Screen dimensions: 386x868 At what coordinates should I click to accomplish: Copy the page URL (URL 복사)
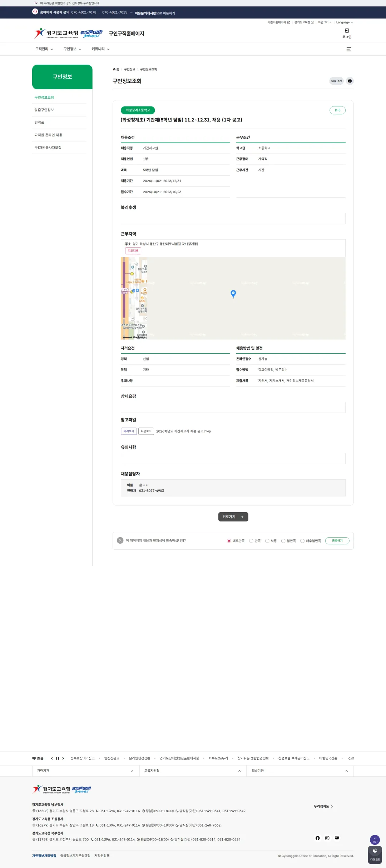coord(336,81)
